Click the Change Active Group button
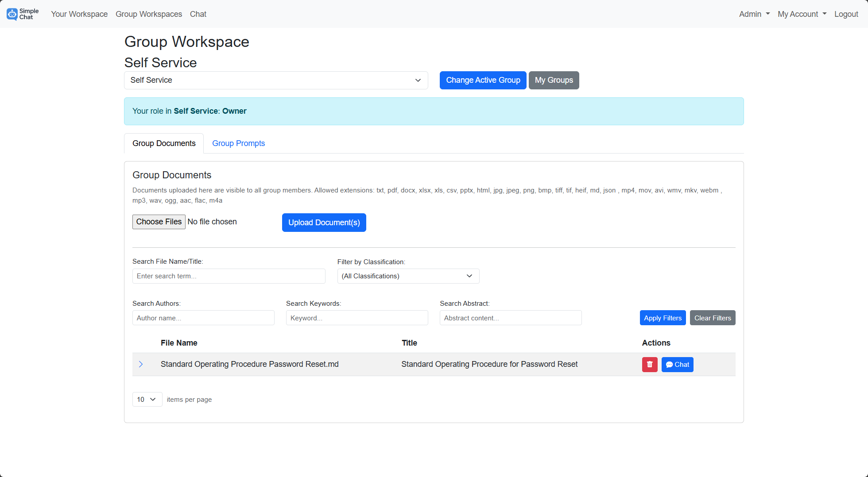 483,80
